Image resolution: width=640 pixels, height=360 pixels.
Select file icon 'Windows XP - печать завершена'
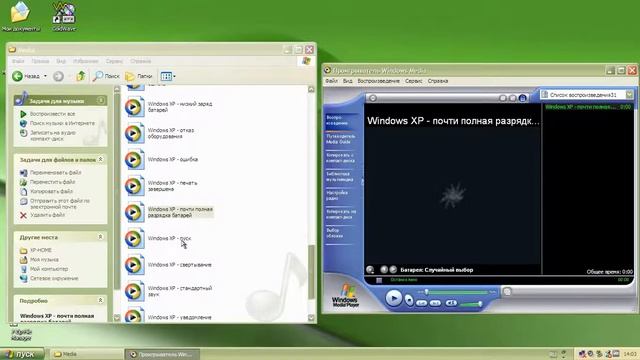[134, 186]
